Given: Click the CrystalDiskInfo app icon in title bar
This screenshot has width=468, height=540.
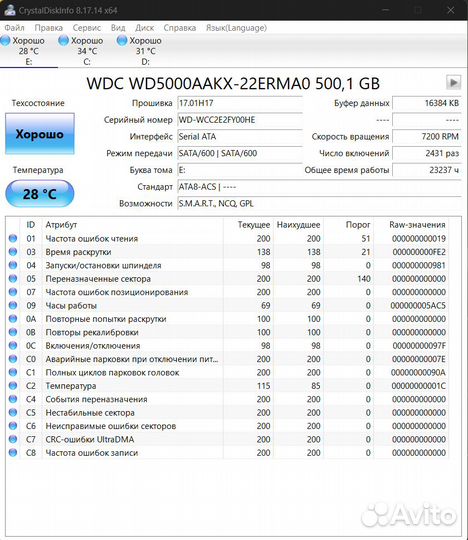Looking at the screenshot, I should (10, 10).
